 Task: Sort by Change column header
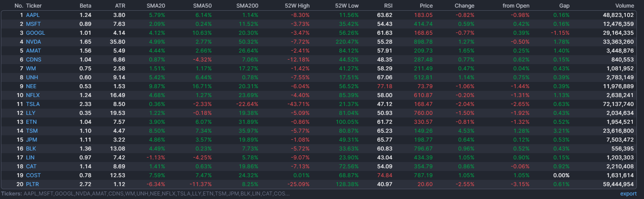(465, 6)
